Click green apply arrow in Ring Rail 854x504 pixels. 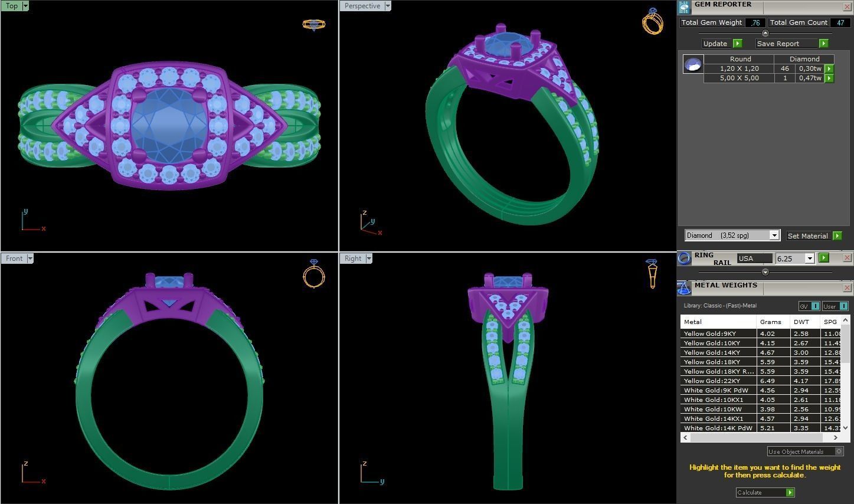(824, 258)
